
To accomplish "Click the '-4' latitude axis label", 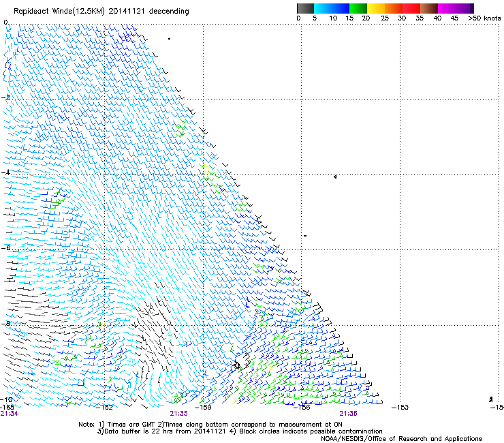I will coord(5,172).
